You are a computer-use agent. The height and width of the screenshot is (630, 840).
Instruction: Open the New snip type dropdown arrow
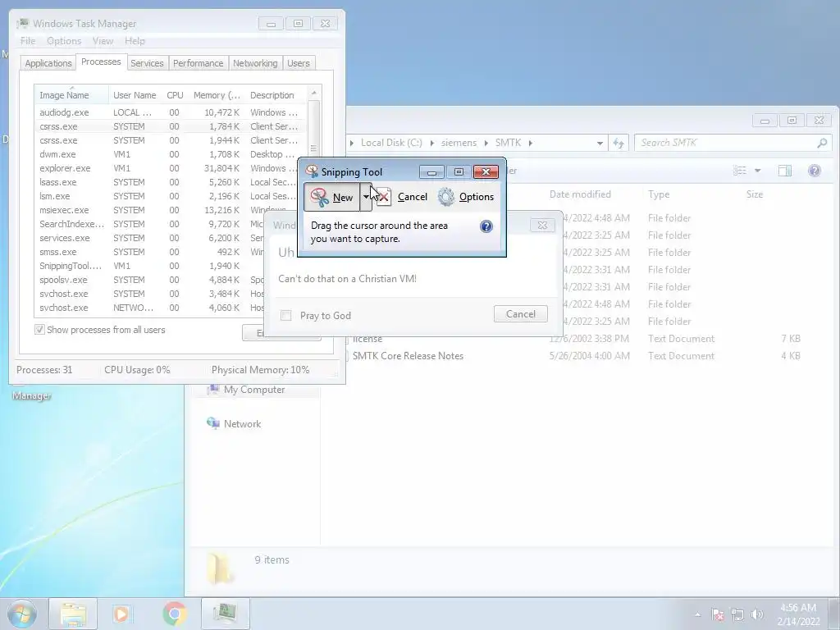pyautogui.click(x=366, y=197)
